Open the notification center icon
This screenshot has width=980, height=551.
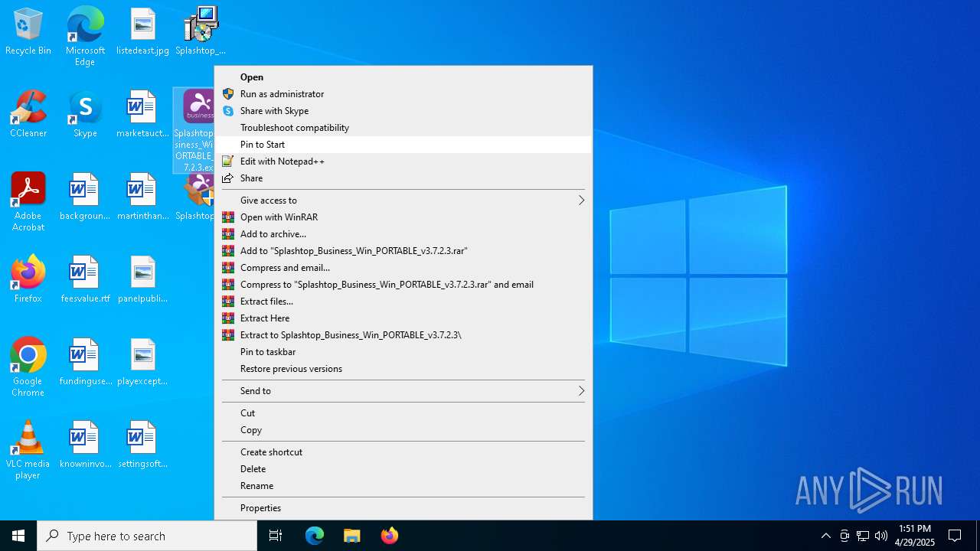click(x=955, y=536)
